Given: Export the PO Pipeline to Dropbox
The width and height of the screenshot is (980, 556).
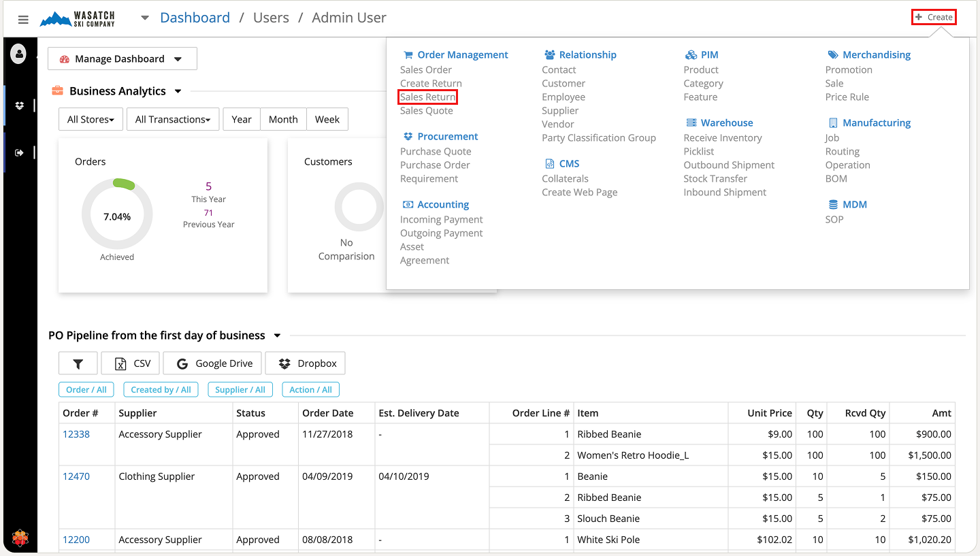Looking at the screenshot, I should (x=305, y=363).
